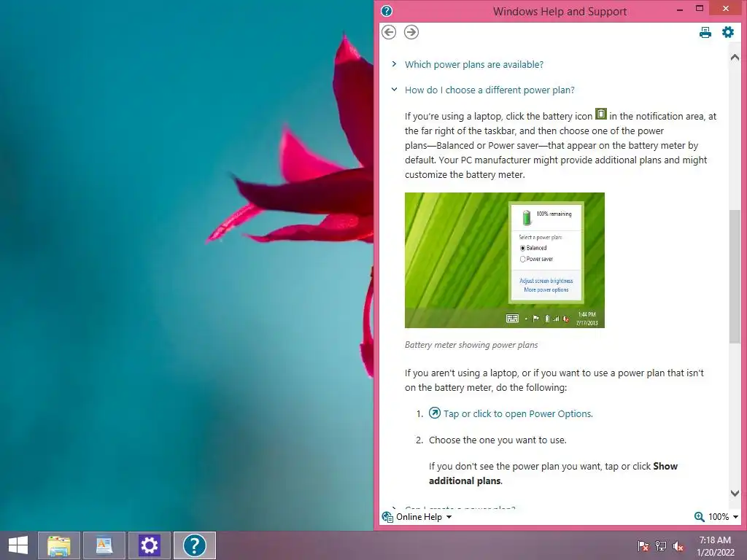
Task: Open File Explorer from the taskbar
Action: (59, 545)
